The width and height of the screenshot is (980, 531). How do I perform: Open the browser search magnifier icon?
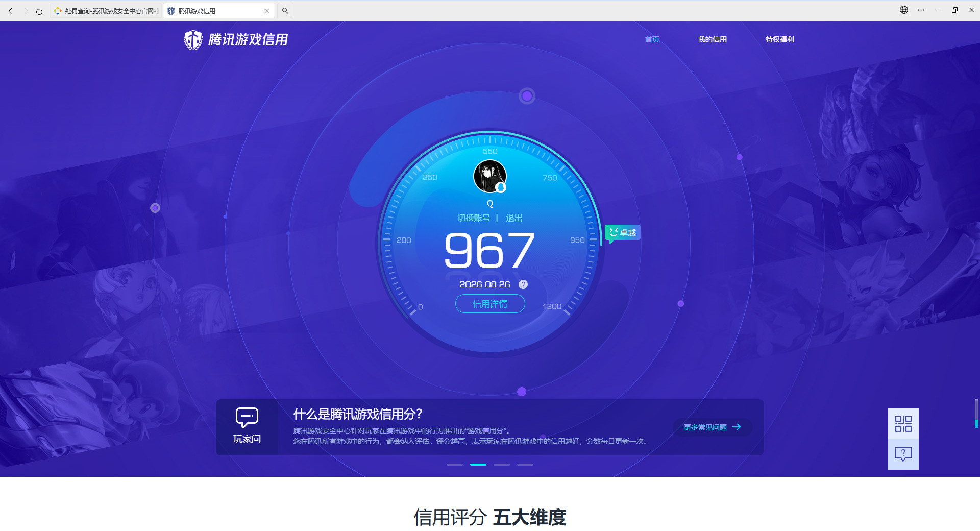[x=285, y=11]
